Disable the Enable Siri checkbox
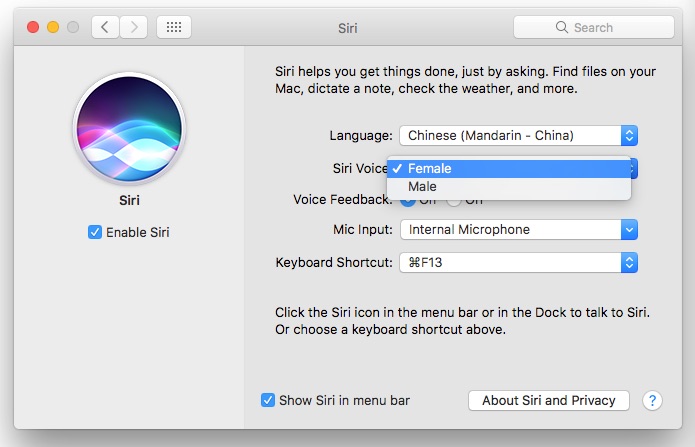Image resolution: width=695 pixels, height=447 pixels. coord(95,233)
